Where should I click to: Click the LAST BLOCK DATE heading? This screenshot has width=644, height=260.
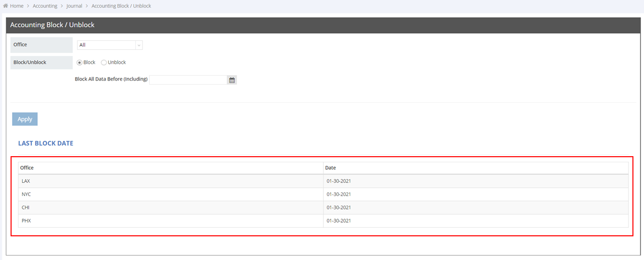pos(46,143)
